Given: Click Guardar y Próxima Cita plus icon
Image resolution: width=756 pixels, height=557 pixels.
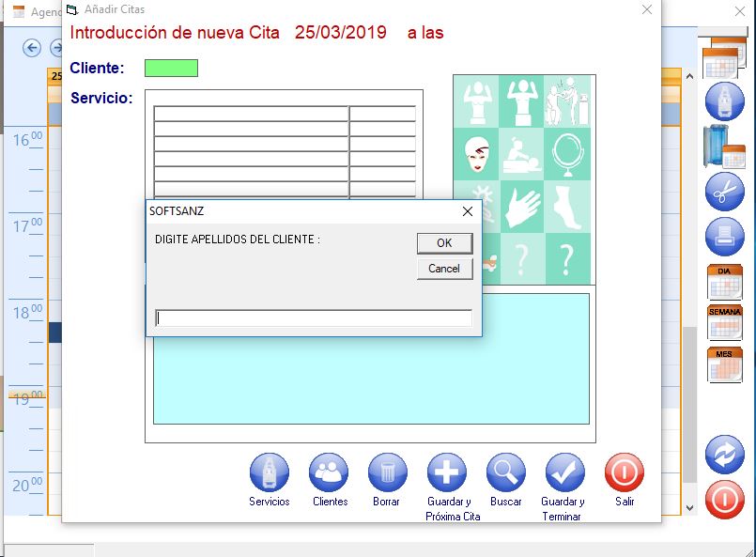Looking at the screenshot, I should (446, 472).
